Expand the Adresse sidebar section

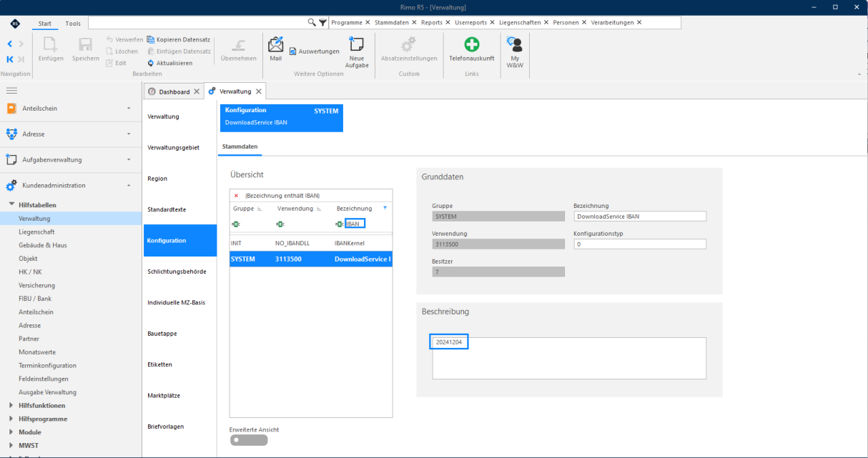(x=129, y=134)
